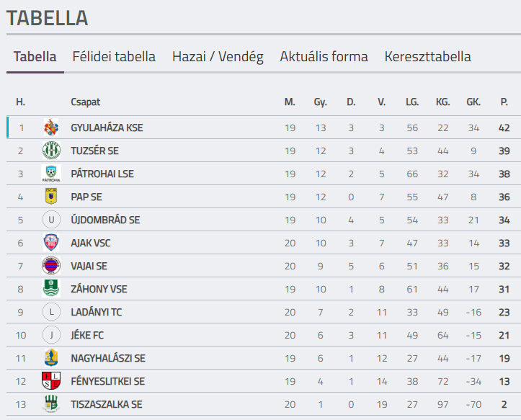521x420 pixels.
Task: Open the Nagyhalászi SE crest
Action: tap(51, 358)
